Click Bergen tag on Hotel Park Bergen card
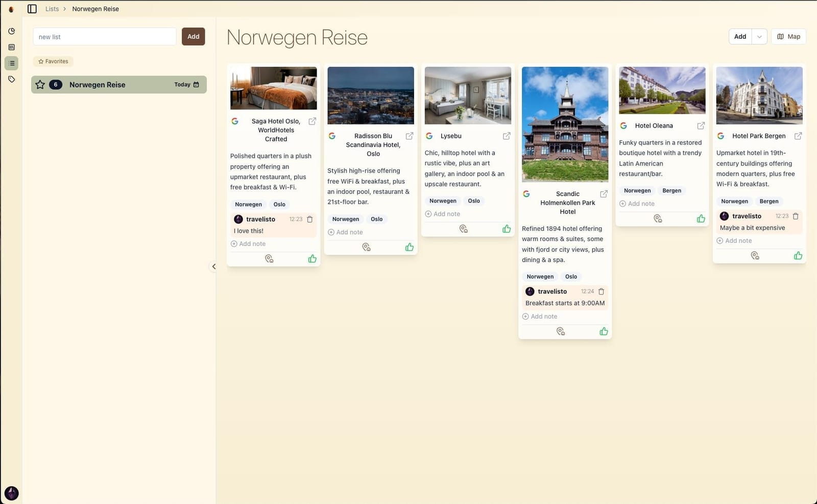Image resolution: width=817 pixels, height=504 pixels. tap(769, 201)
